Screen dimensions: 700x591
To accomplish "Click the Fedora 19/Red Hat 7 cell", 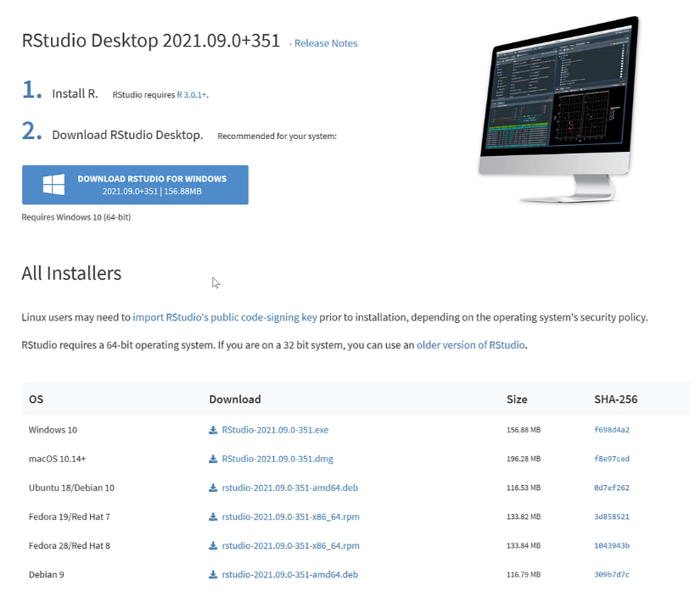I will (70, 517).
